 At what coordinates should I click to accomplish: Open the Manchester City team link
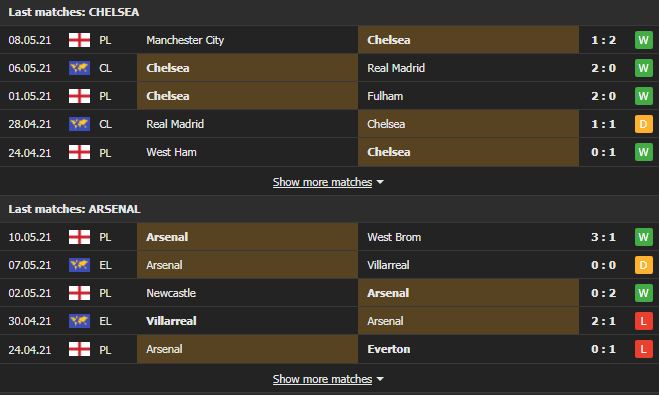(185, 40)
